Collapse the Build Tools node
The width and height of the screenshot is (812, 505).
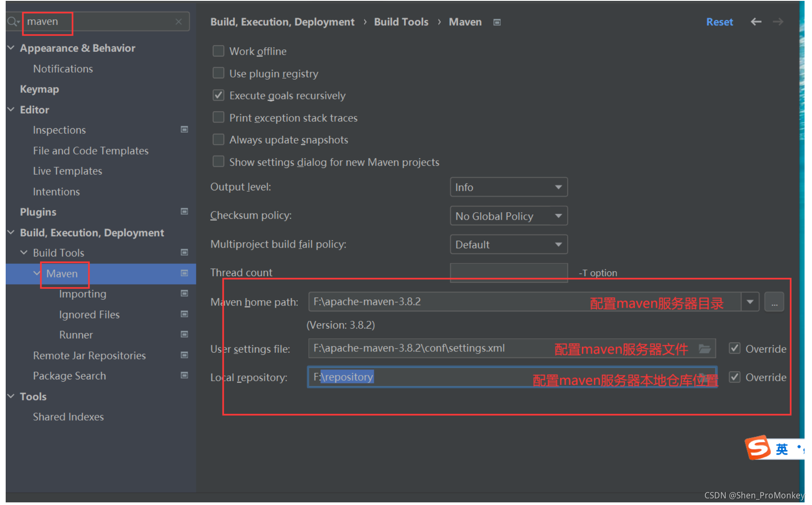pos(24,253)
